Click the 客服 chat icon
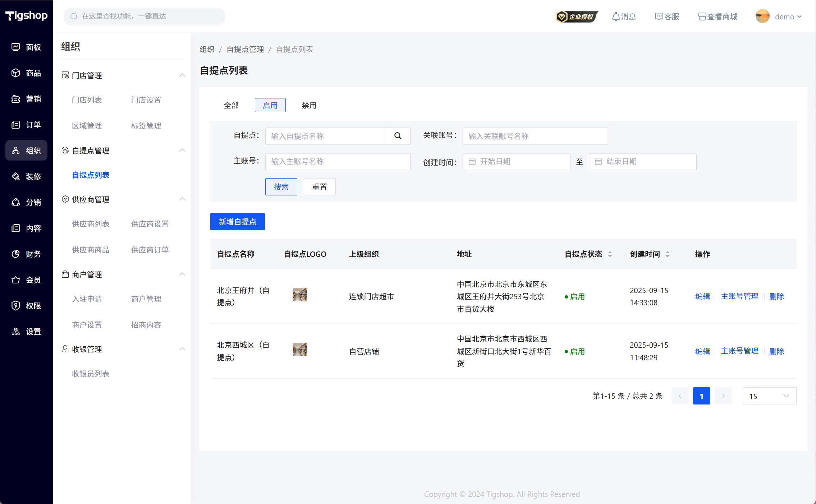This screenshot has width=816, height=504. pyautogui.click(x=659, y=17)
